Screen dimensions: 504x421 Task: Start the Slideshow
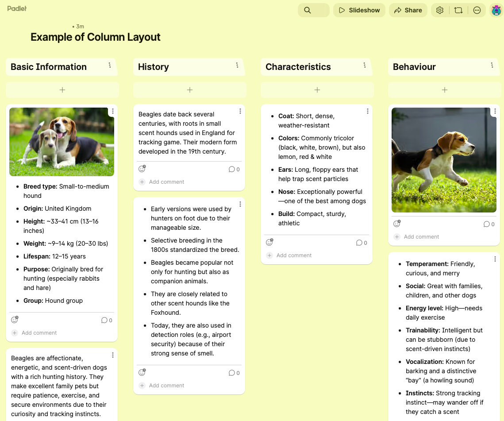coord(359,10)
